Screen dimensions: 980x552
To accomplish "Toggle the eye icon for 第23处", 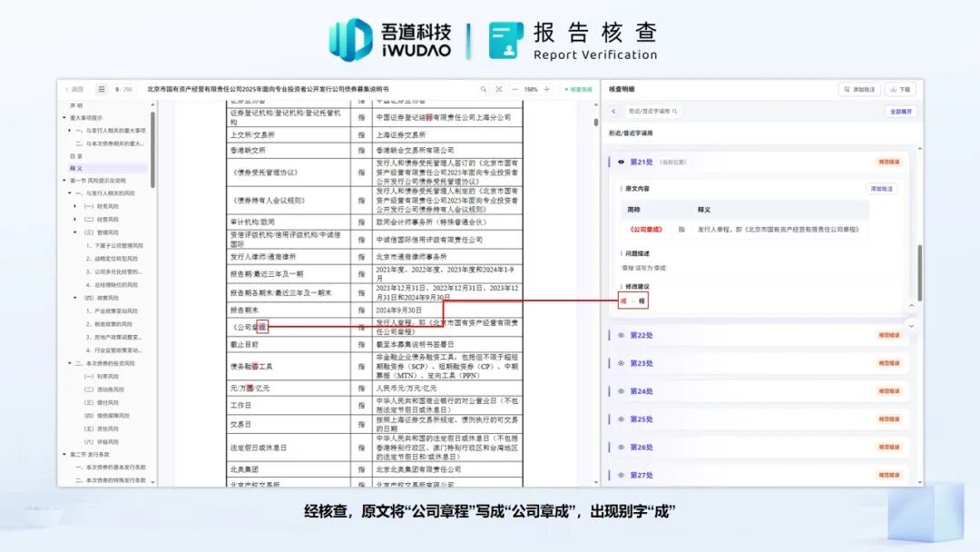I will coord(622,363).
